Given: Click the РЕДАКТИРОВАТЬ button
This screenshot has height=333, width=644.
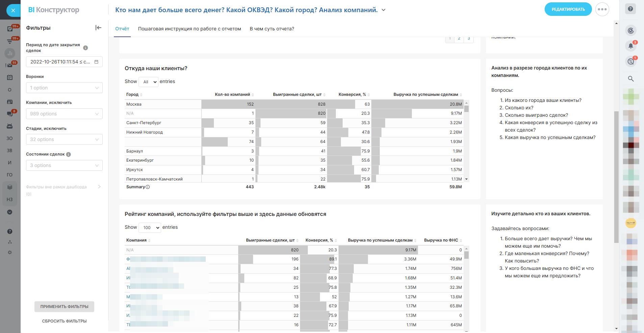Looking at the screenshot, I should point(568,9).
